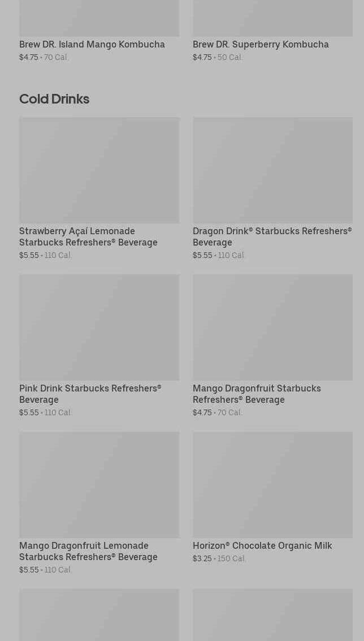Click image above Superberry Kombucha
The width and height of the screenshot is (364, 641).
272,18
